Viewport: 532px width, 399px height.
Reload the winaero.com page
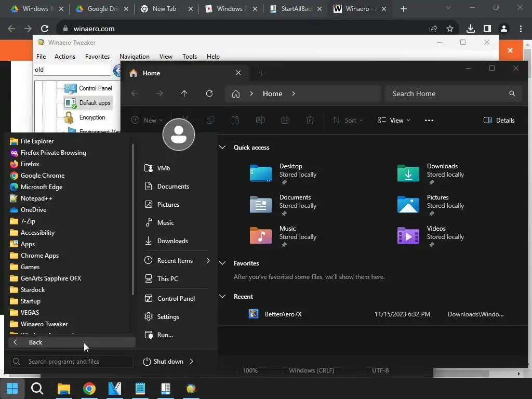point(45,29)
